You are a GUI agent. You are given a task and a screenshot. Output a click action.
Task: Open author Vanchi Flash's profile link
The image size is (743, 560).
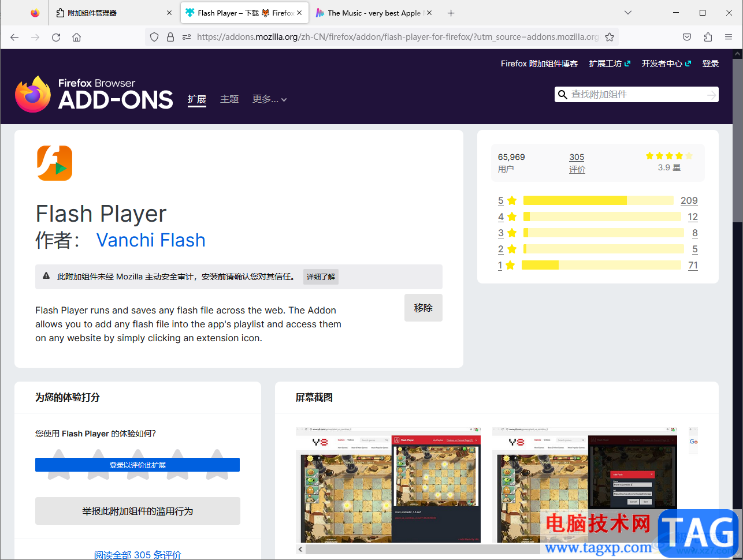pos(151,240)
